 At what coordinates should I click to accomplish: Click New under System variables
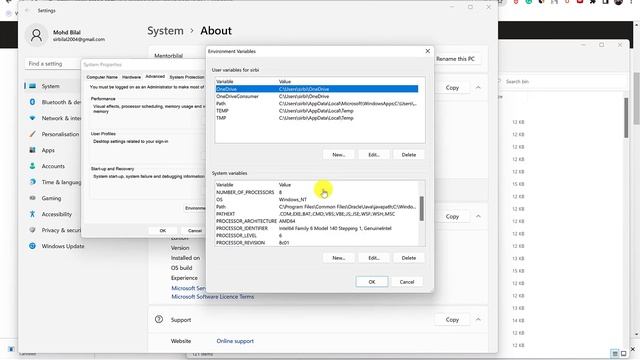click(338, 258)
